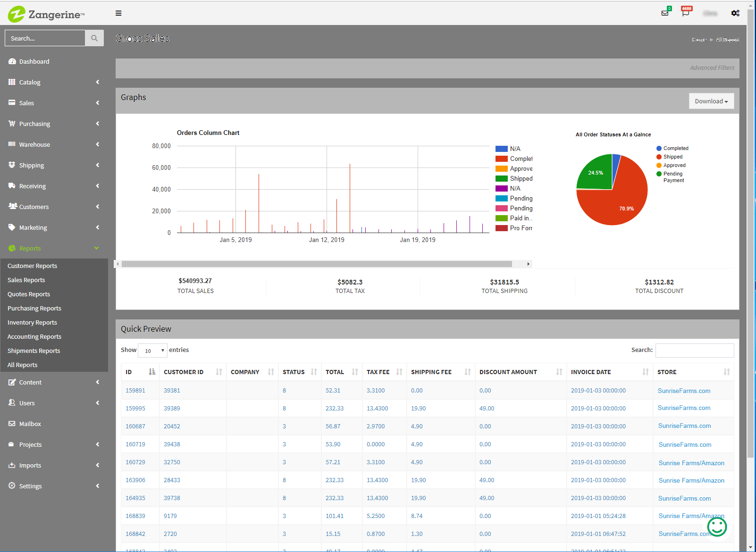Viewport: 756px width, 552px height.
Task: Click the green smiley feedback icon
Action: [x=717, y=527]
